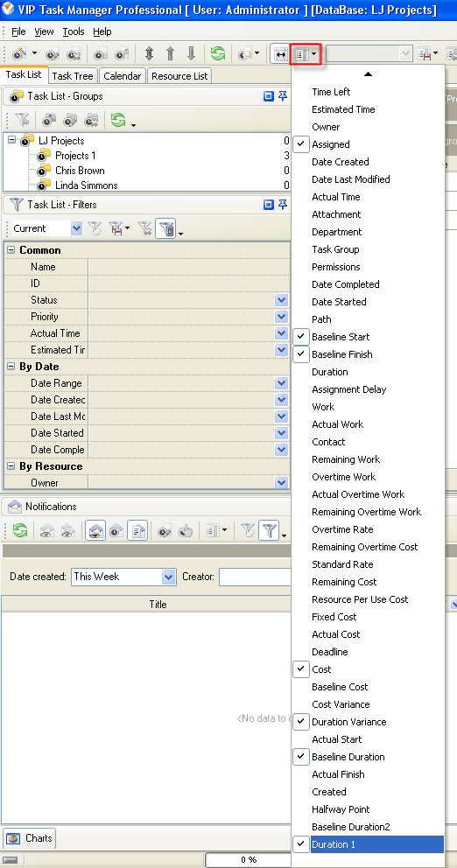Click the scroll up arrow in column list
The image size is (457, 868).
point(368,73)
